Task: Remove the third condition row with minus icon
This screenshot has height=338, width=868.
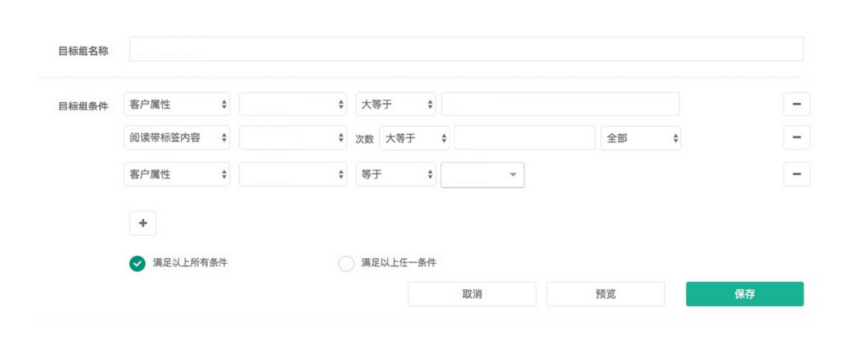Action: point(796,174)
